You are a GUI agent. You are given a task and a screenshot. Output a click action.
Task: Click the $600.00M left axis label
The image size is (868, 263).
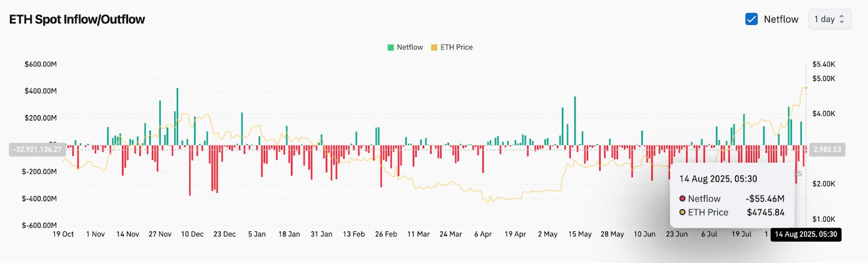tap(41, 64)
